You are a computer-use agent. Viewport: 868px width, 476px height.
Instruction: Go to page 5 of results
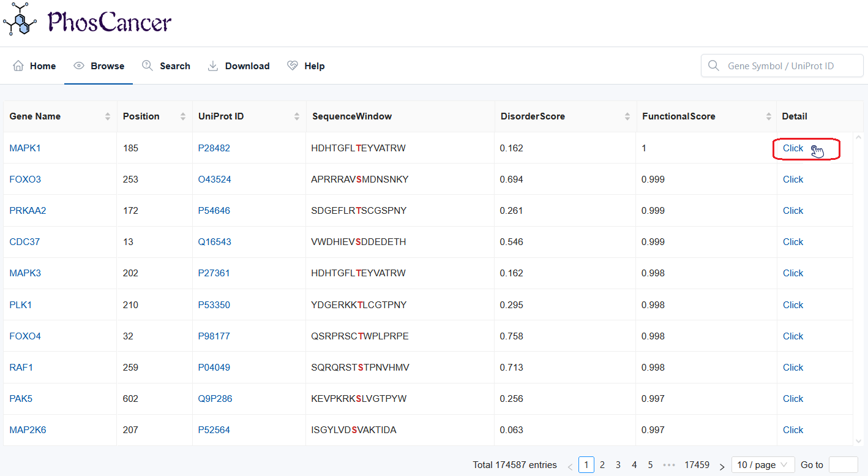650,465
